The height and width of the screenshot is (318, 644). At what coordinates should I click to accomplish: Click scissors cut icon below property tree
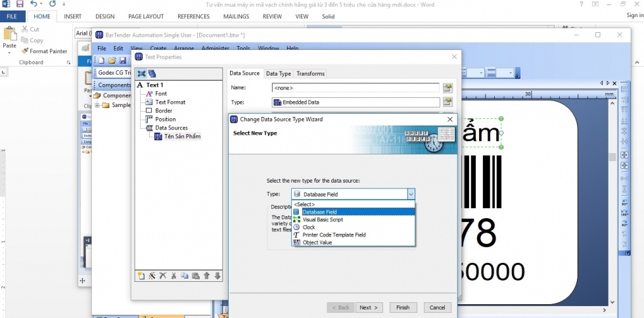tap(173, 276)
